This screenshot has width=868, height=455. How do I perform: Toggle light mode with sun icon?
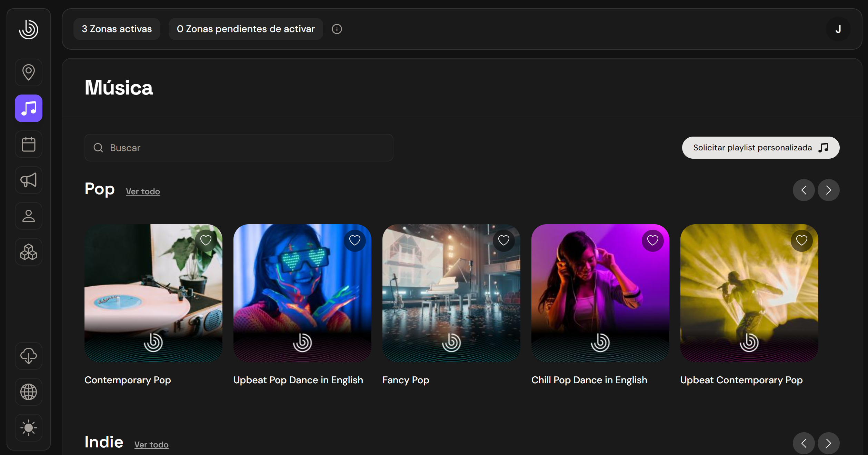(29, 427)
